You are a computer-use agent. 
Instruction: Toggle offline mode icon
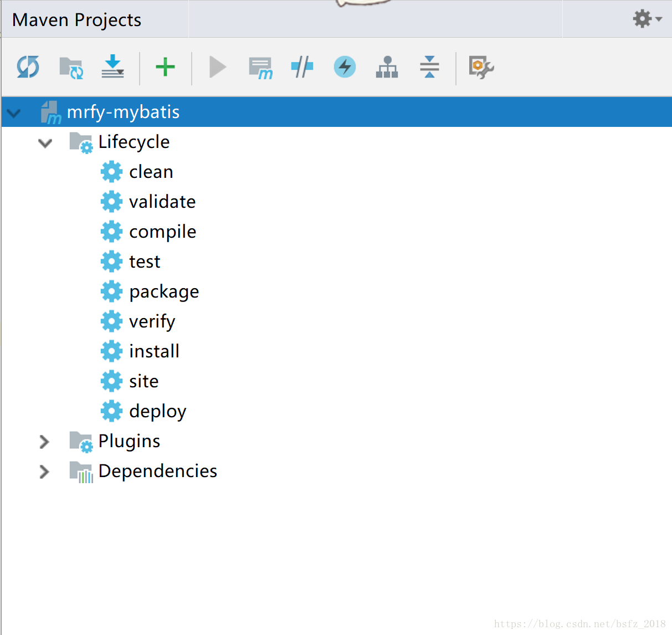302,67
